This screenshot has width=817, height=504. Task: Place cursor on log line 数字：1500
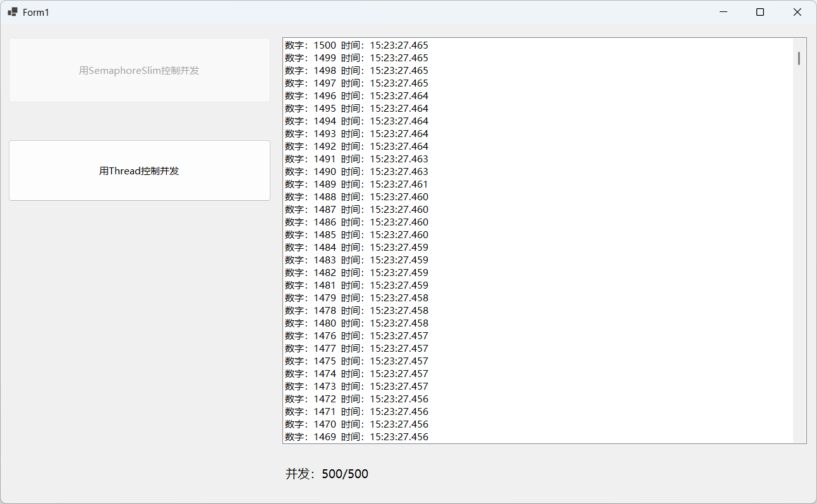(x=356, y=45)
